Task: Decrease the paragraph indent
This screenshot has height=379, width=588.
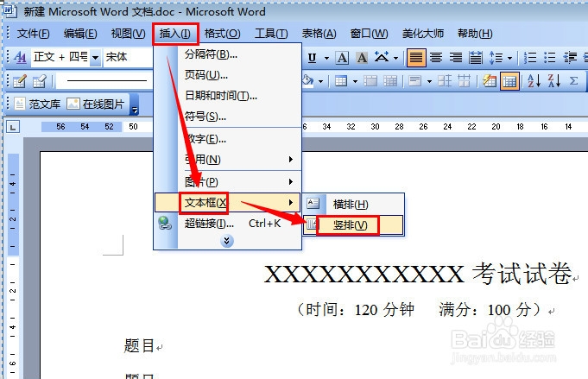Action: pos(570,58)
